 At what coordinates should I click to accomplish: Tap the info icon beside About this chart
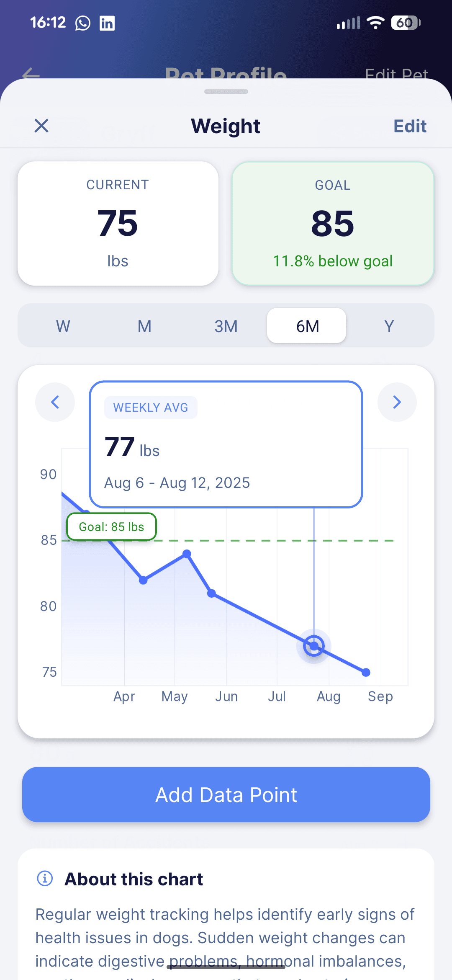tap(45, 878)
